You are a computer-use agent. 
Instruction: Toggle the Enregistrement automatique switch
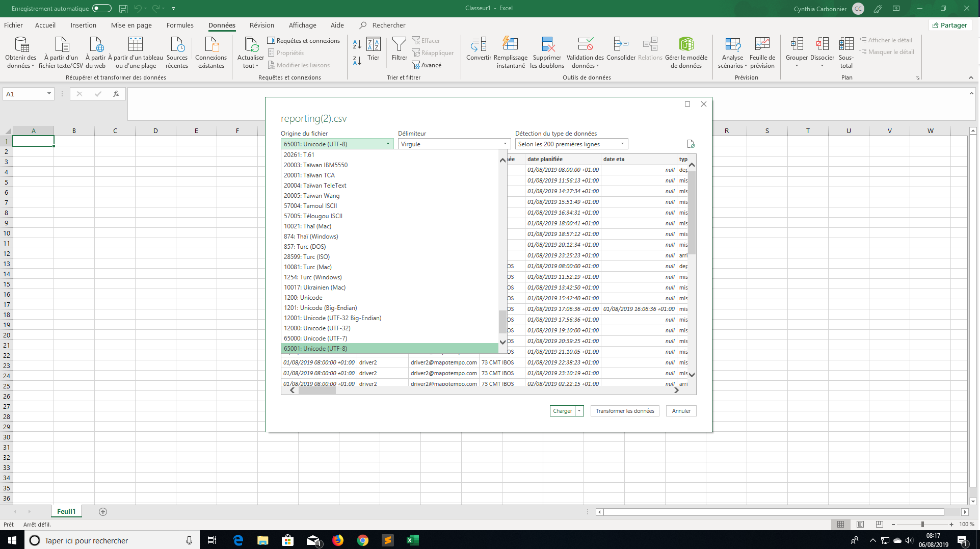102,8
